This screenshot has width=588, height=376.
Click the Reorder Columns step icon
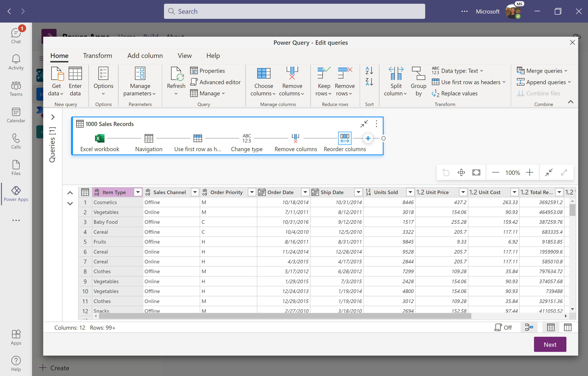coord(345,138)
